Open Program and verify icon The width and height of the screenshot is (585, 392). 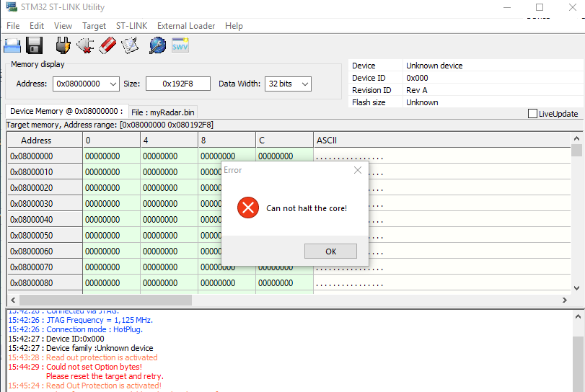coord(129,45)
